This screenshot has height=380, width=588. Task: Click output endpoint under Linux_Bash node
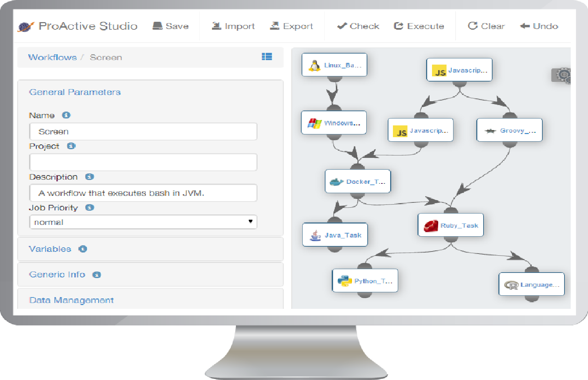[x=335, y=79]
